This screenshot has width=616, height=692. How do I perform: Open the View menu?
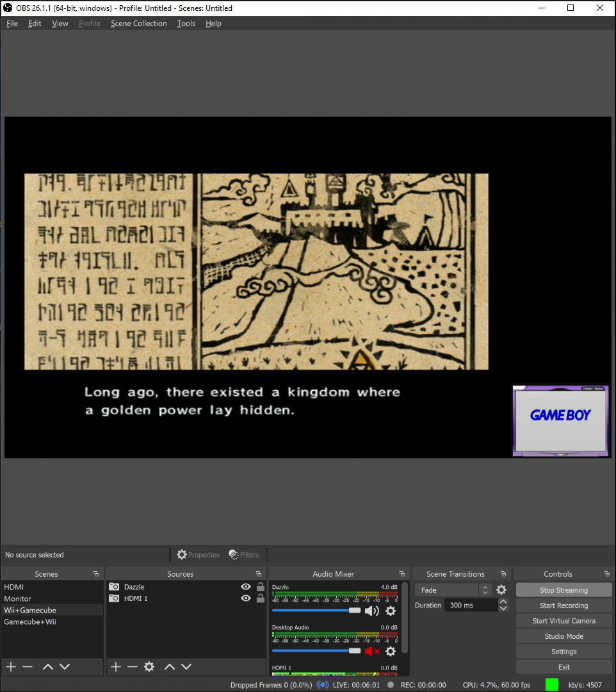coord(60,24)
